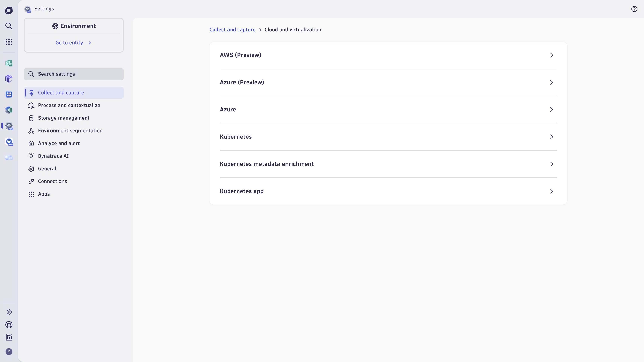Open Dynatrace AI settings category
The image size is (644, 362).
tap(53, 156)
